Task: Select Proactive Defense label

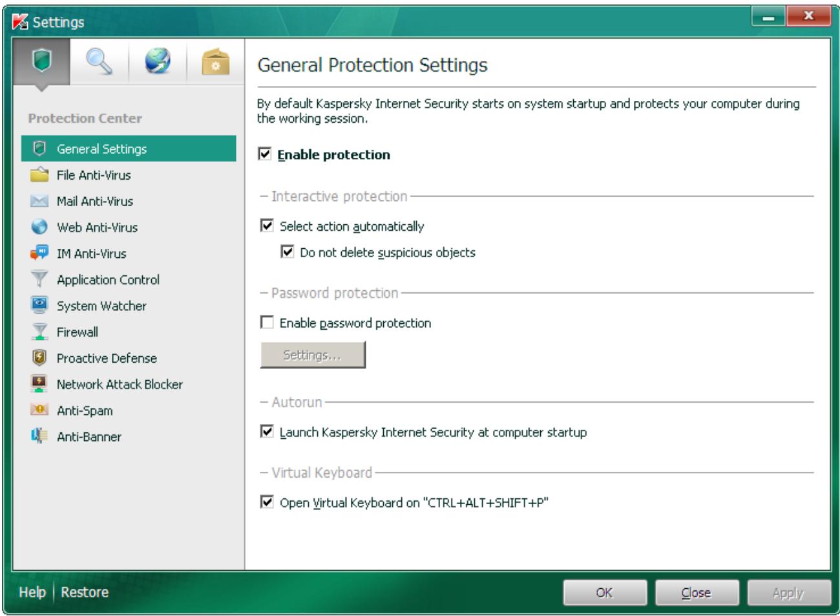Action: 107,358
